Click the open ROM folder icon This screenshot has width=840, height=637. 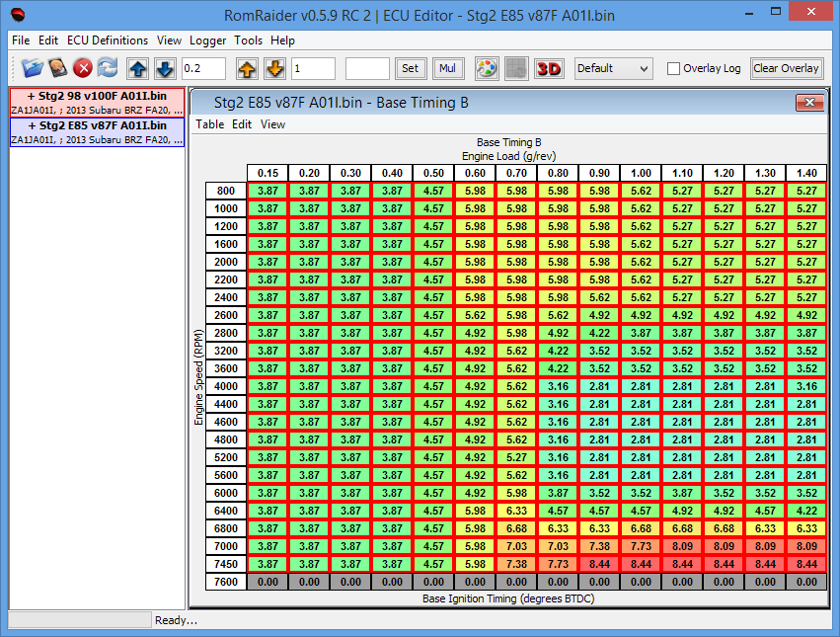35,68
